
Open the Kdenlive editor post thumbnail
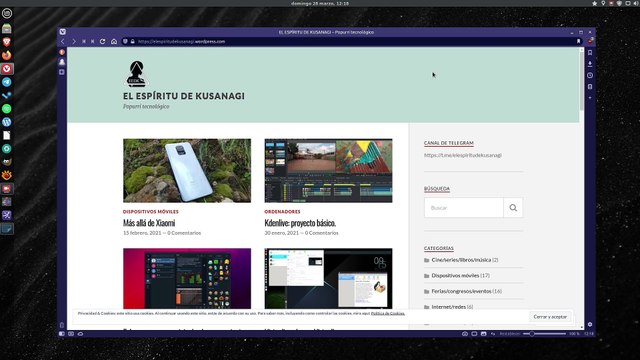click(x=328, y=171)
